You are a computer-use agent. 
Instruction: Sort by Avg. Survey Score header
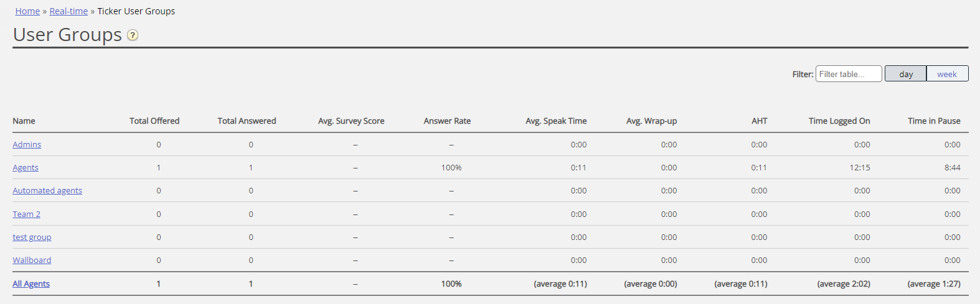point(351,121)
